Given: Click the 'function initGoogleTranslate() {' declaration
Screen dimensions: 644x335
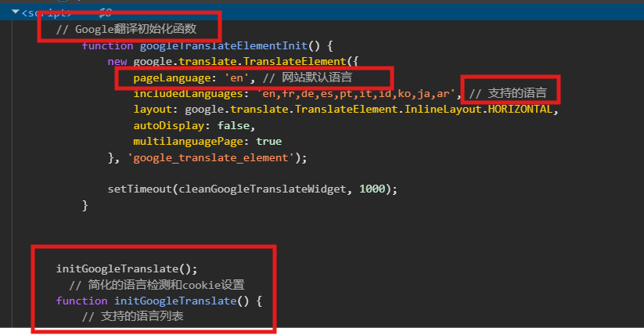Looking at the screenshot, I should point(159,301).
